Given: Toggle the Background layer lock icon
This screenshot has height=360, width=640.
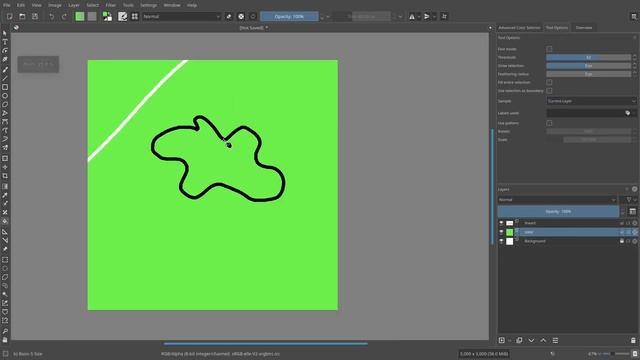Looking at the screenshot, I should click(x=622, y=241).
